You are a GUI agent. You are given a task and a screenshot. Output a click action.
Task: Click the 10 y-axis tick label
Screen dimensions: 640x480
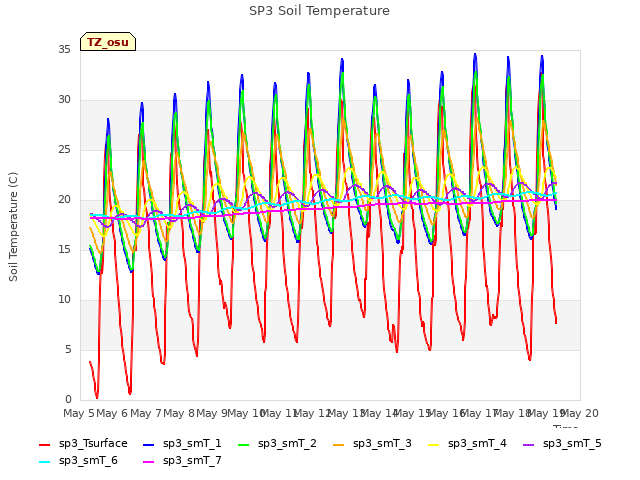click(x=64, y=300)
